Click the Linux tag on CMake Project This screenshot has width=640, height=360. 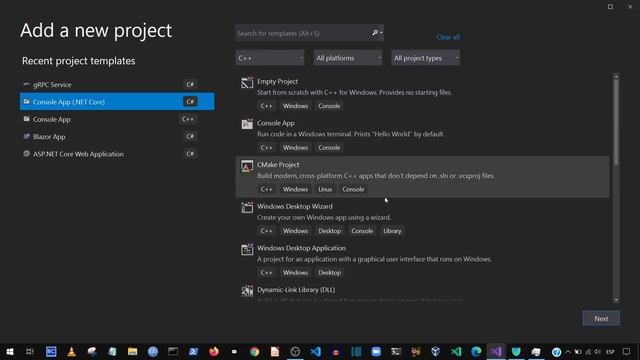tap(325, 189)
